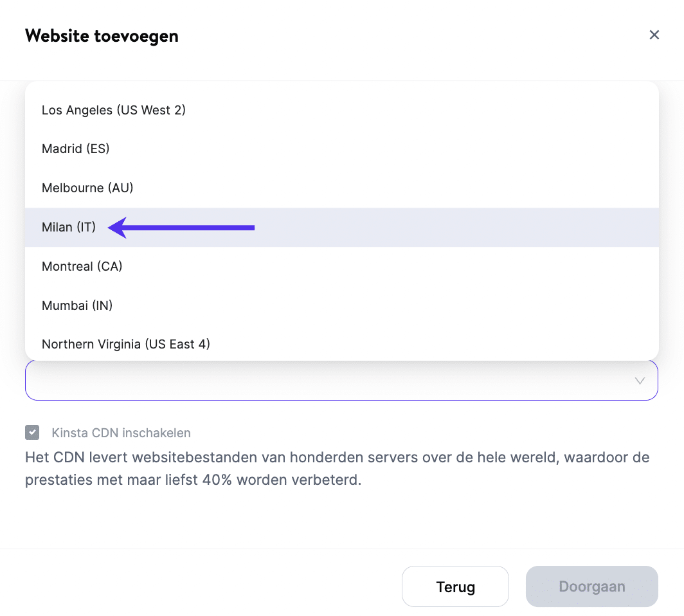Click the 'Website toevoegen' heading
Screen dimensions: 684x616
tap(102, 36)
